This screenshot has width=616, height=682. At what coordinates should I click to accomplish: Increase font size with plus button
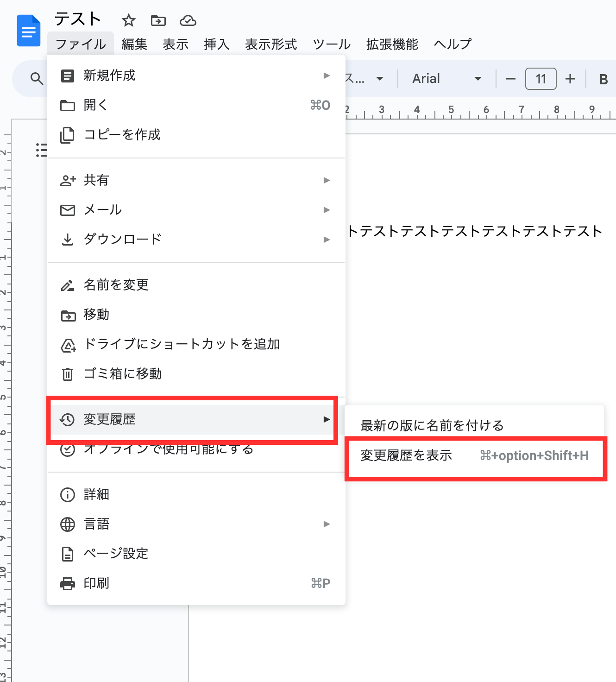coord(570,79)
